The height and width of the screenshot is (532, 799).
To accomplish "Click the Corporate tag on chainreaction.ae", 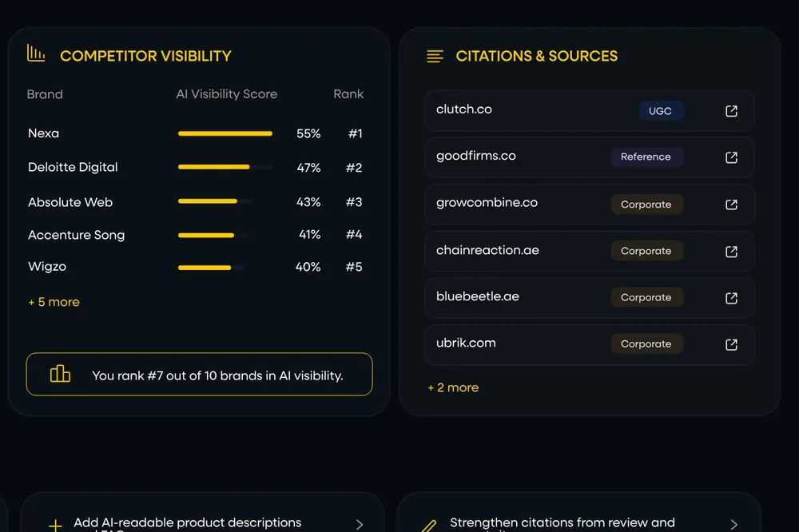I will [x=646, y=251].
